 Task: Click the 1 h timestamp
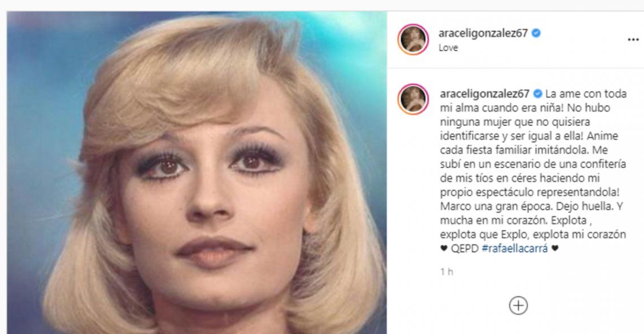point(446,271)
